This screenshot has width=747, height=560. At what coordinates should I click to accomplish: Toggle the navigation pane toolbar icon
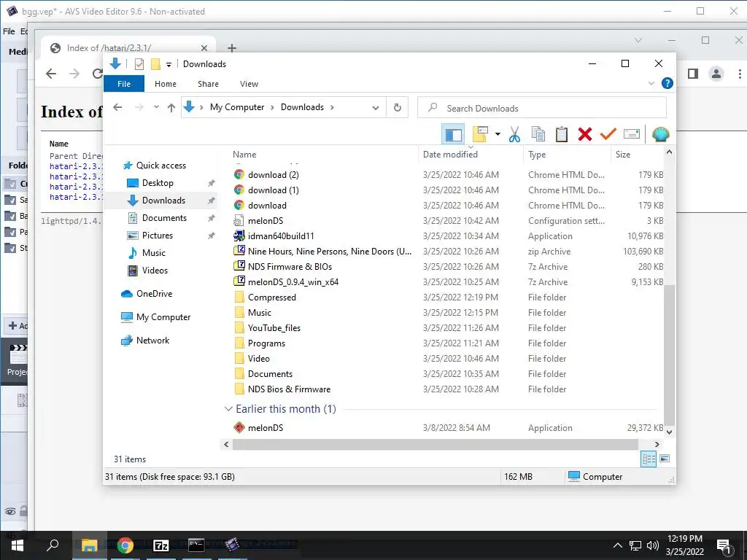pyautogui.click(x=453, y=134)
